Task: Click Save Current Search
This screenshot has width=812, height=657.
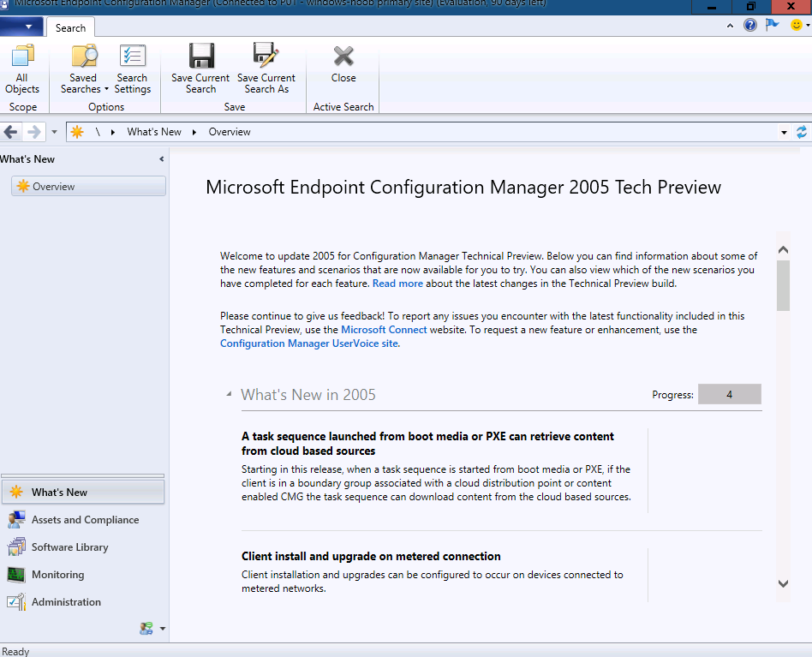Action: pyautogui.click(x=200, y=69)
